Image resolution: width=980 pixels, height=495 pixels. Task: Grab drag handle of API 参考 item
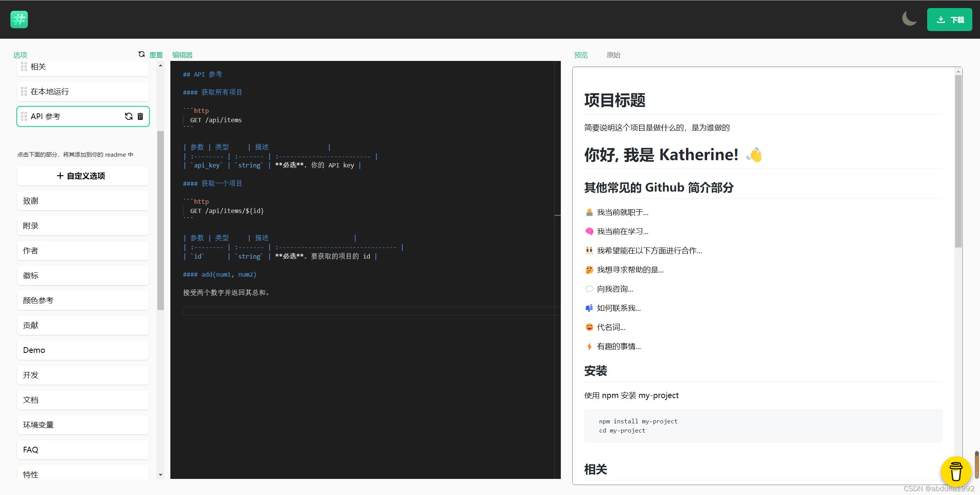24,116
